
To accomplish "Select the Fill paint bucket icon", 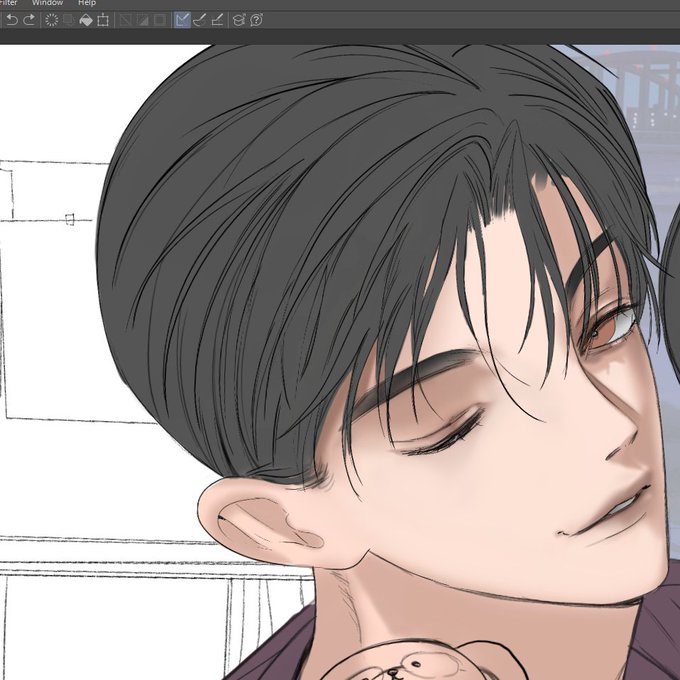I will 86,20.
